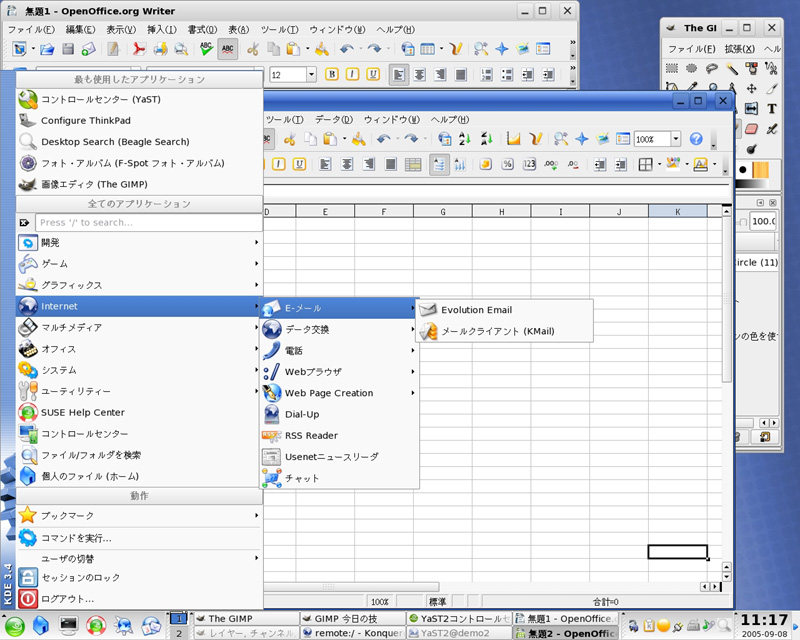Open the Dial-Up menu entry
This screenshot has height=640, width=800.
(x=340, y=414)
